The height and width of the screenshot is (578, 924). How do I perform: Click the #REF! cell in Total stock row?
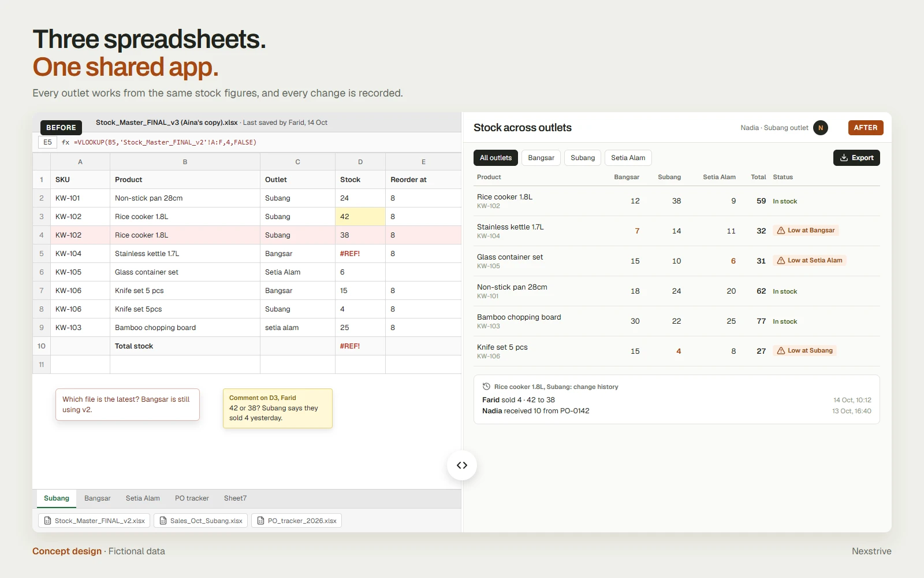tap(360, 346)
